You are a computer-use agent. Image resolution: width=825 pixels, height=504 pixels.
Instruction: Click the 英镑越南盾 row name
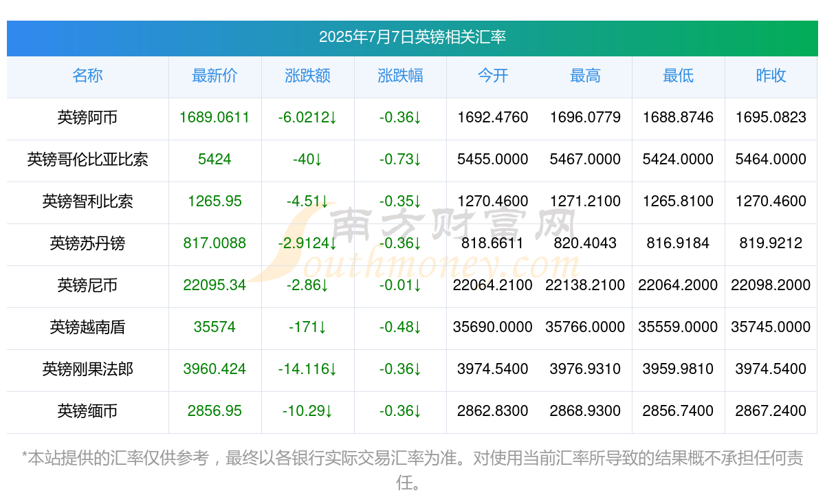(87, 327)
